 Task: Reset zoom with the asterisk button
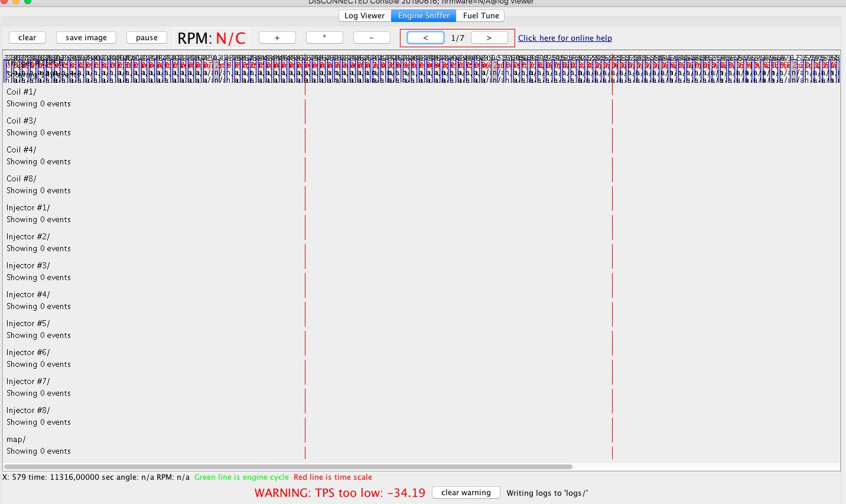(324, 38)
